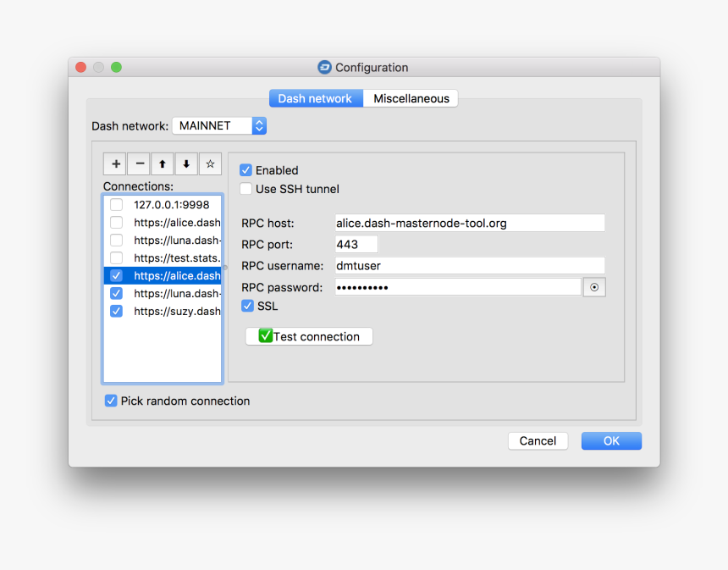728x570 pixels.
Task: Remove selected connection with minus button
Action: point(140,164)
